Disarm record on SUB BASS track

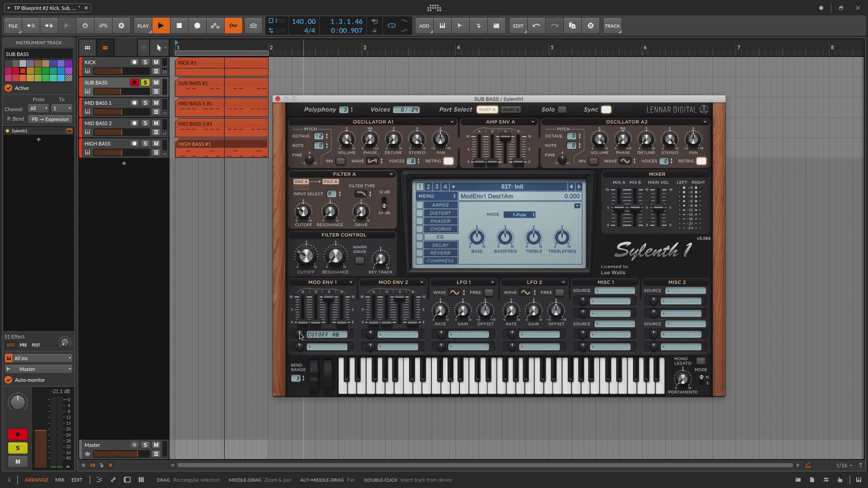(x=134, y=83)
